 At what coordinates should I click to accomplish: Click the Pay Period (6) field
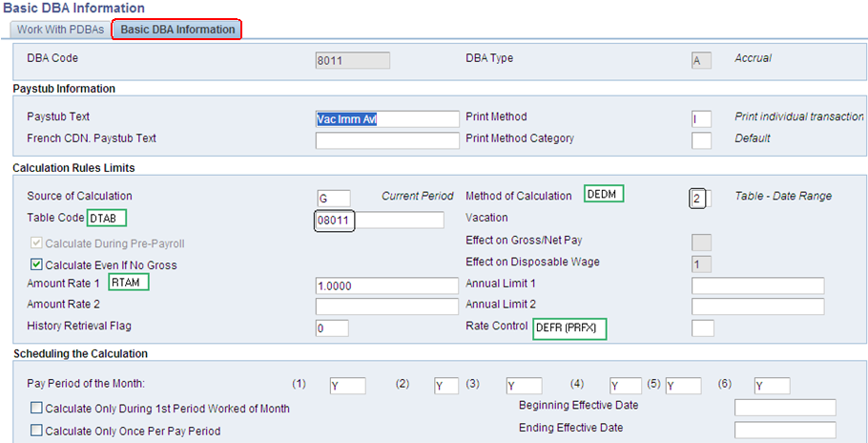pos(772,386)
